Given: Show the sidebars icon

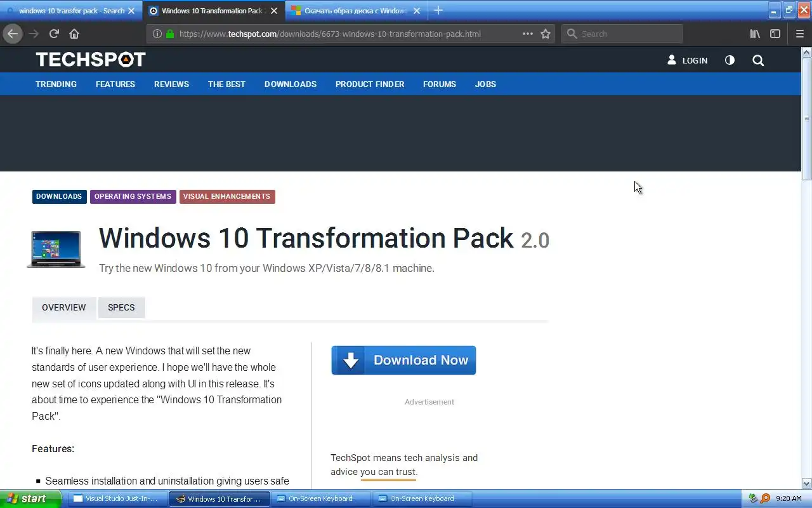Looking at the screenshot, I should pyautogui.click(x=775, y=34).
